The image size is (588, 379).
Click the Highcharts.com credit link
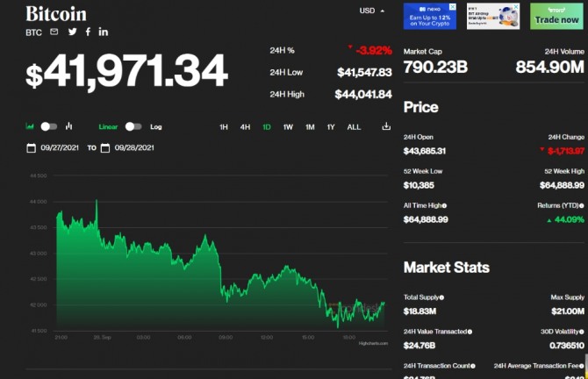click(373, 343)
